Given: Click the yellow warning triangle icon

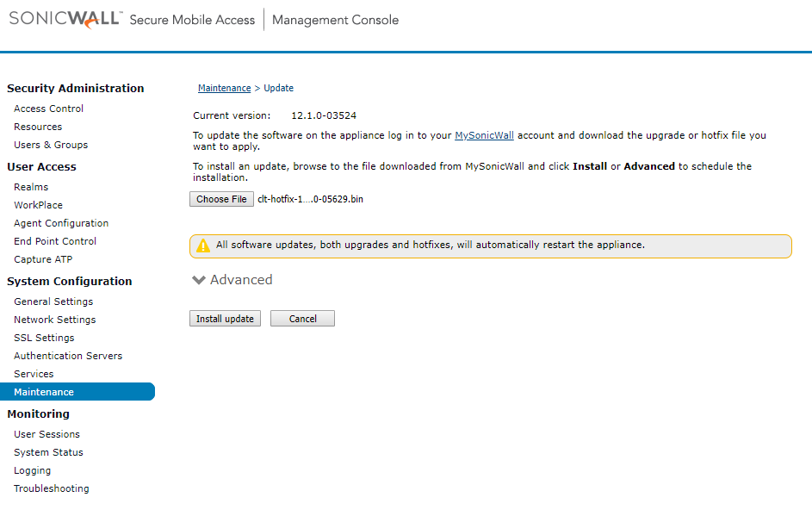Looking at the screenshot, I should 203,246.
